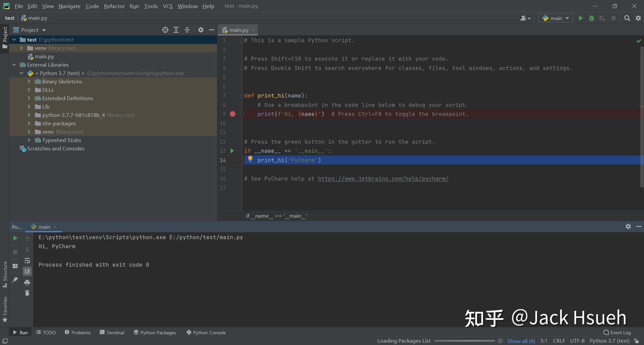This screenshot has height=345, width=644.
Task: Toggle the breakpoint on line 9
Action: point(232,114)
